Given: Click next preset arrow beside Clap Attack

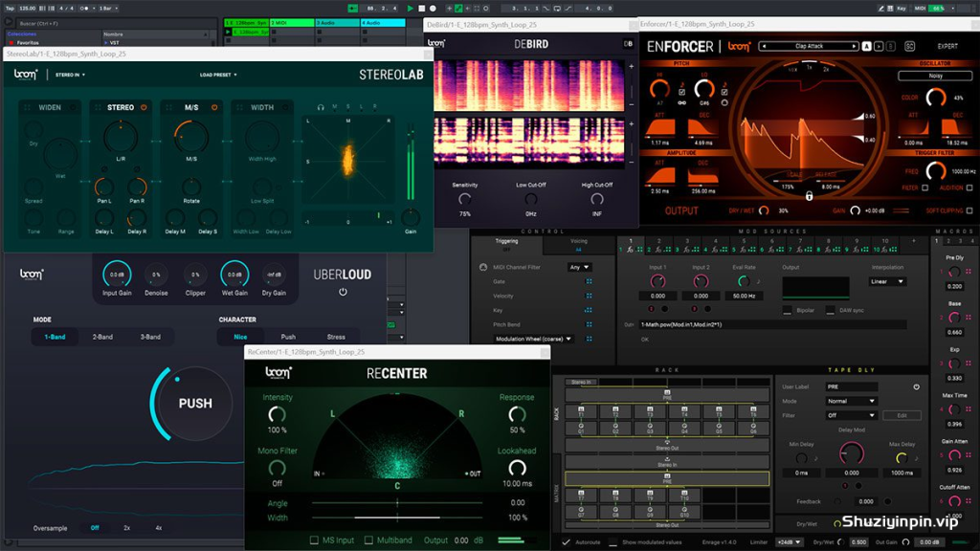Looking at the screenshot, I should pos(854,46).
